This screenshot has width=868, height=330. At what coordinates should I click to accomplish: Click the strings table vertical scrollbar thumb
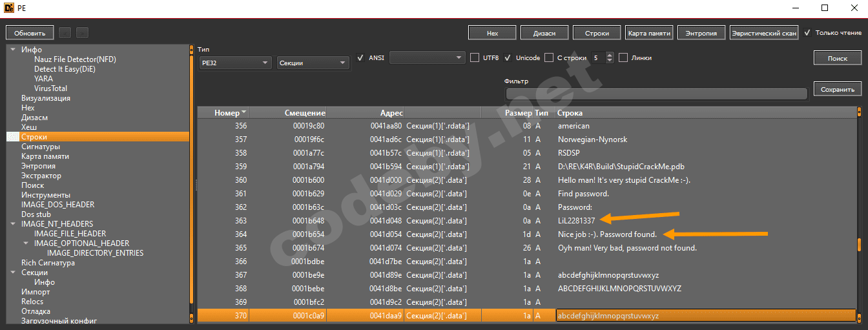859,246
